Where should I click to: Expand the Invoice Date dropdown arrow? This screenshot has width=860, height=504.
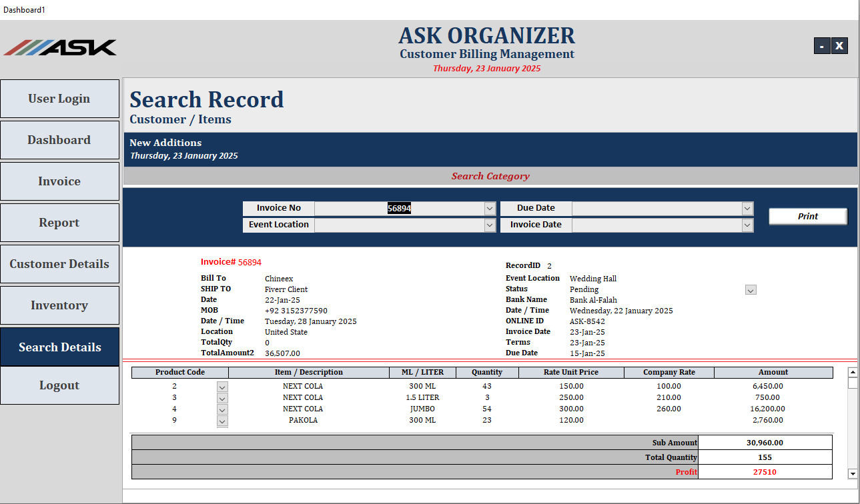[747, 225]
